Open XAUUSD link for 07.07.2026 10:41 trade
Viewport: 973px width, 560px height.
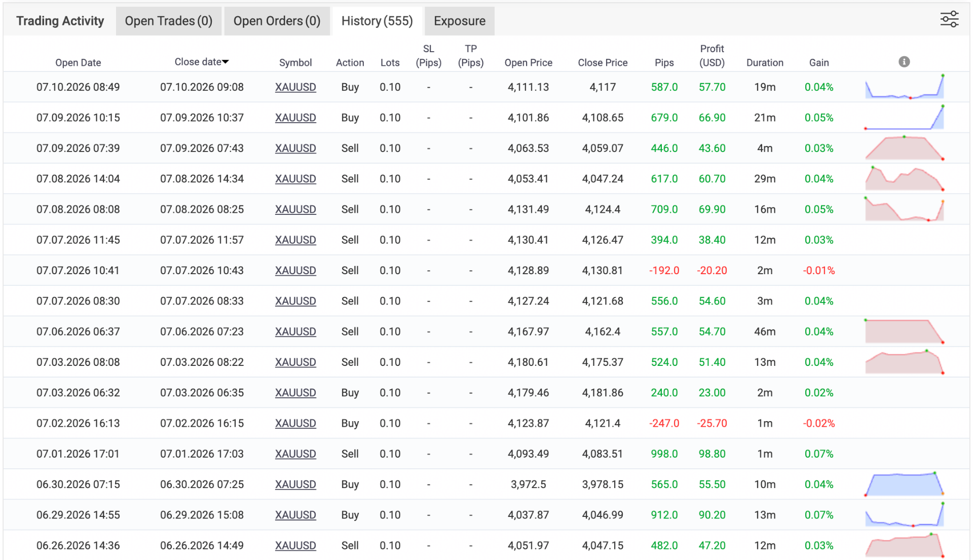tap(295, 271)
